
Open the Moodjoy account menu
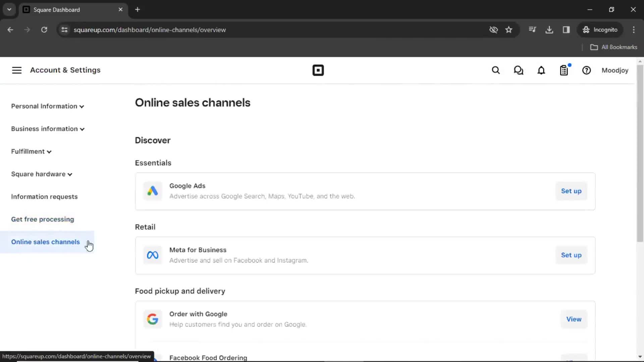click(x=615, y=70)
